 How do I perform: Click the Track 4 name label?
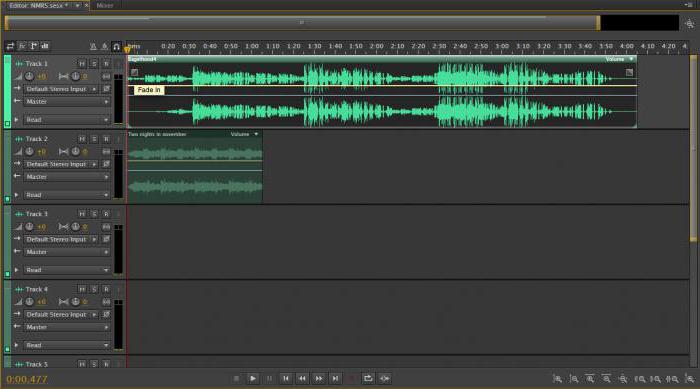pos(37,289)
